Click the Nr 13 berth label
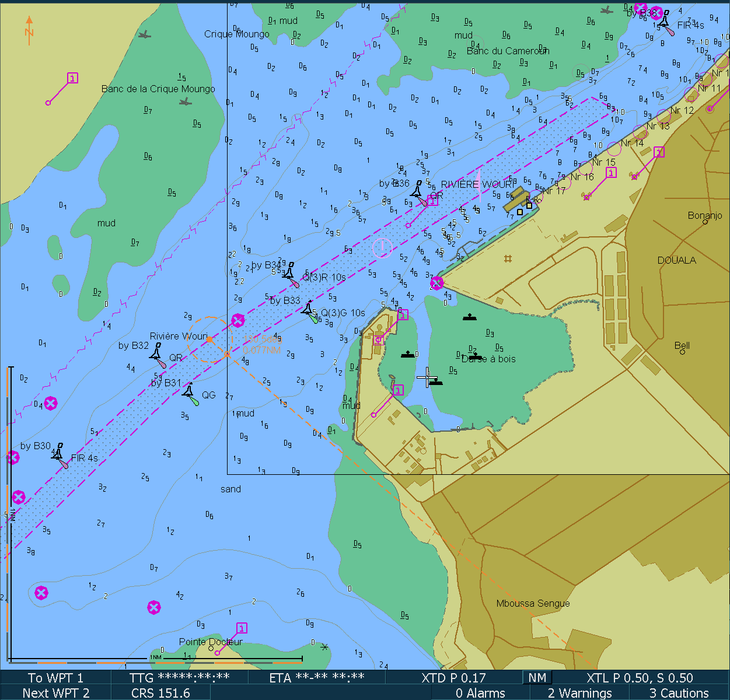The height and width of the screenshot is (700, 730). (658, 126)
